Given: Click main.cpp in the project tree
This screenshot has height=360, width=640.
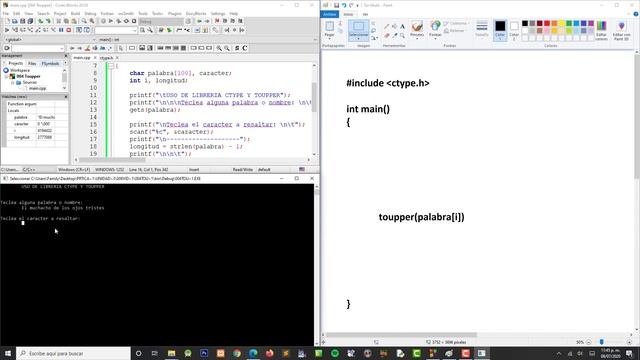Looking at the screenshot, I should 37,88.
